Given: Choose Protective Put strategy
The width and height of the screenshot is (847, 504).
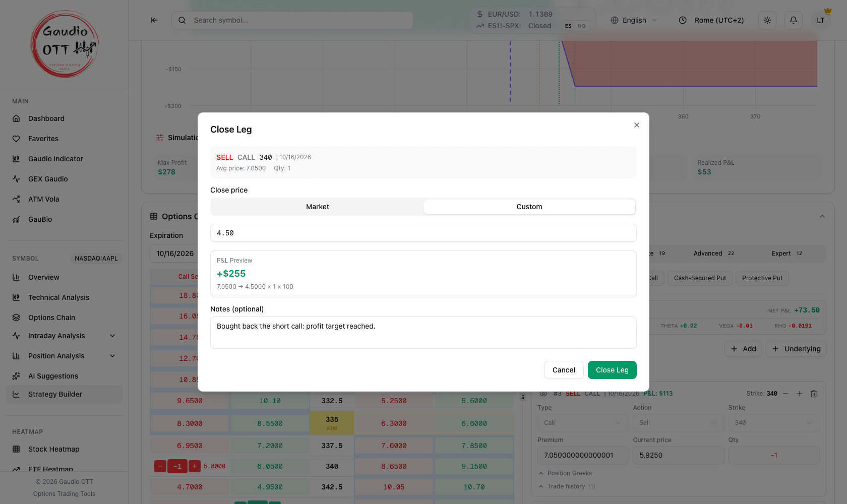Looking at the screenshot, I should click(x=762, y=278).
